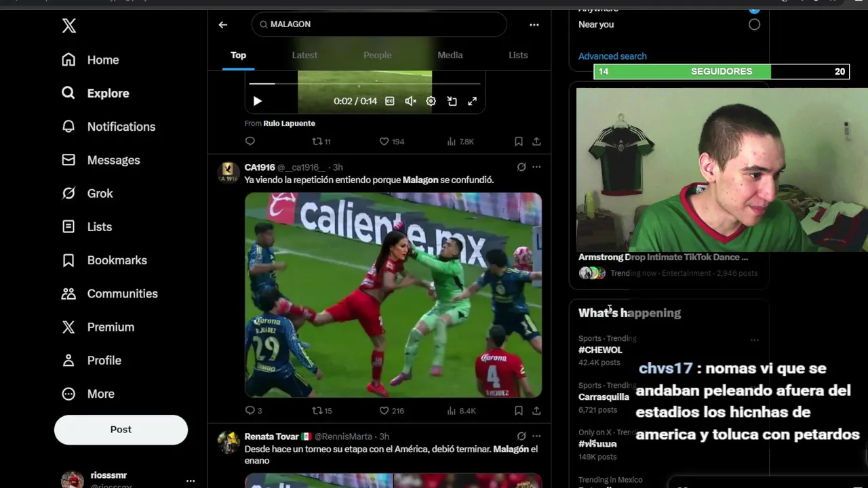Image resolution: width=868 pixels, height=488 pixels.
Task: Open the CA1916 account name link
Action: point(259,167)
